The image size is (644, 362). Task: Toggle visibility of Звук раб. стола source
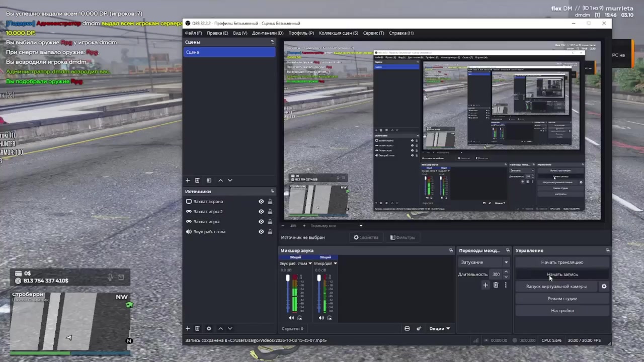pos(261,232)
